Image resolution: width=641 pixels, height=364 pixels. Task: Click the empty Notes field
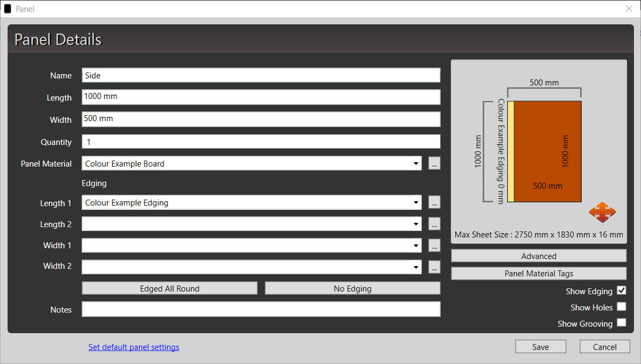(261, 309)
